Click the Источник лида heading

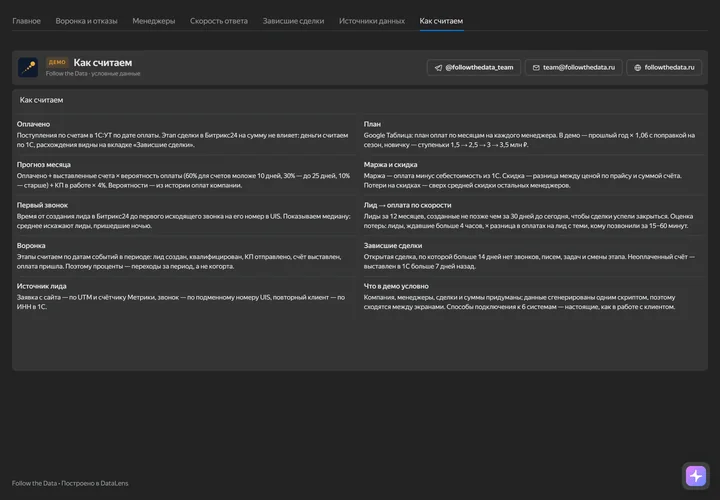[x=41, y=286]
